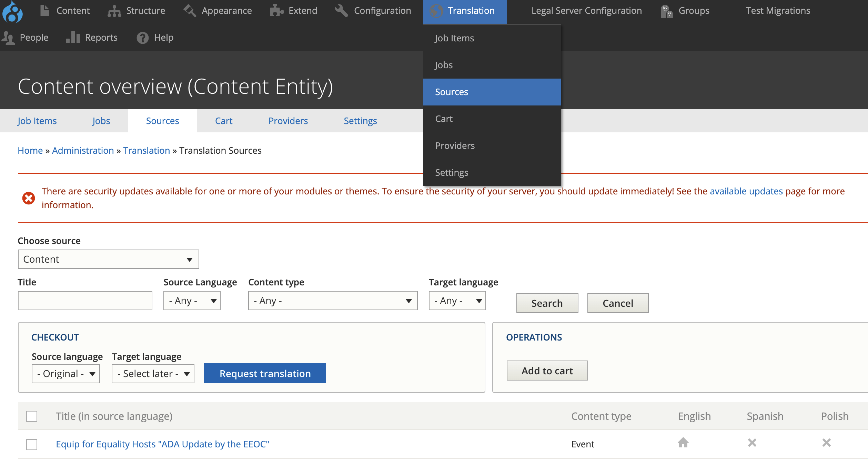Switch to the Settings tab
868x466 pixels.
click(x=360, y=121)
